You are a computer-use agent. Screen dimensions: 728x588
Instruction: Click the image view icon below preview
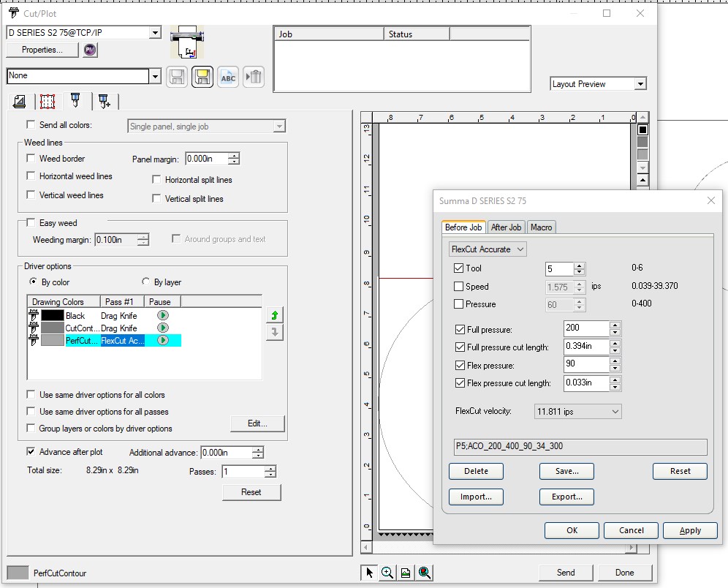point(406,573)
